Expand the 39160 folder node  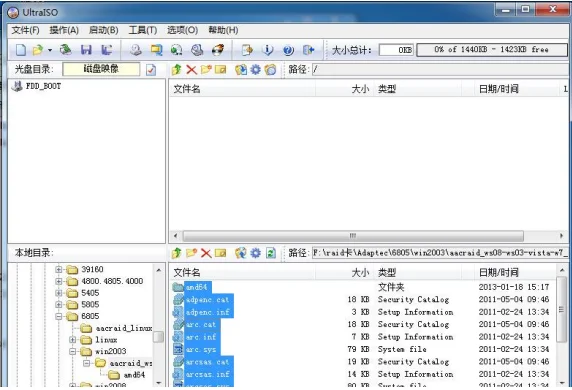[59, 270]
